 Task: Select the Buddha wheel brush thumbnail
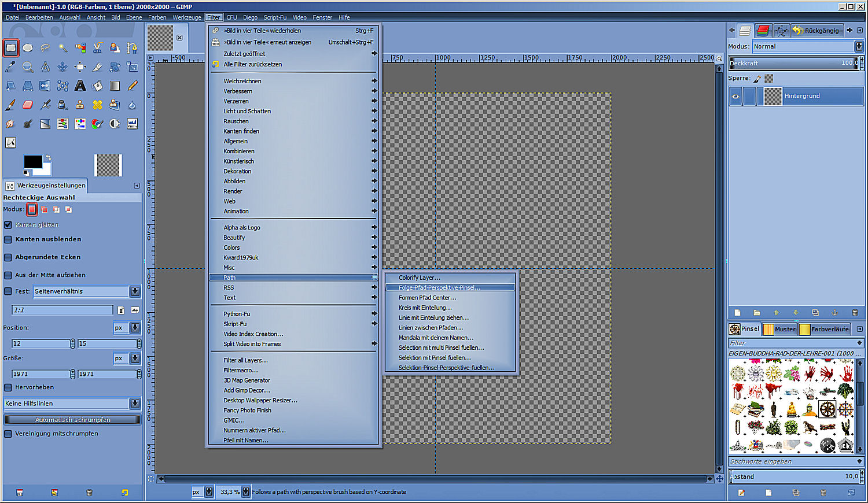(827, 410)
